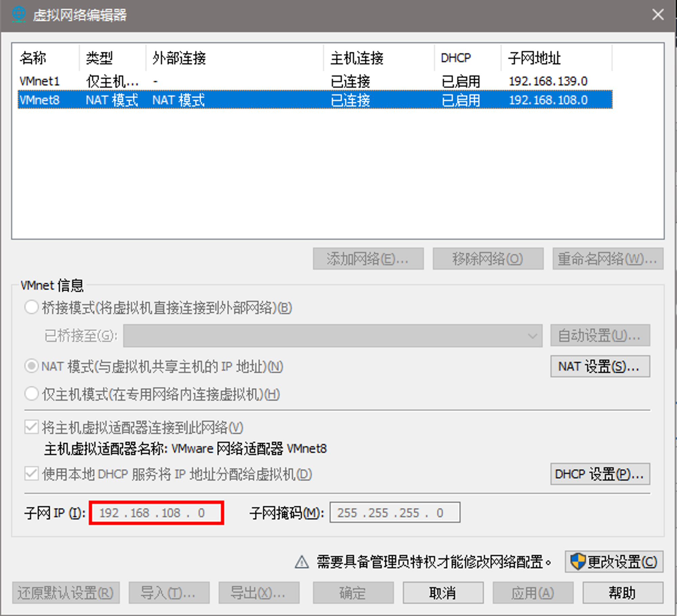Click 移除网络(O) button
Screen dimensions: 677x616
pyautogui.click(x=488, y=259)
